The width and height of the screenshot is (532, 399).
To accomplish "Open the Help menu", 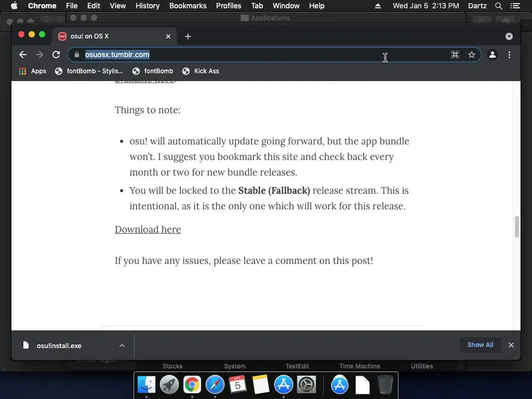I will (x=316, y=6).
